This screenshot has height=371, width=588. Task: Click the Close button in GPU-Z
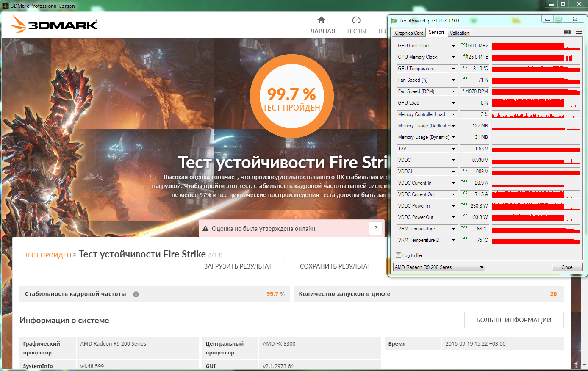click(567, 267)
